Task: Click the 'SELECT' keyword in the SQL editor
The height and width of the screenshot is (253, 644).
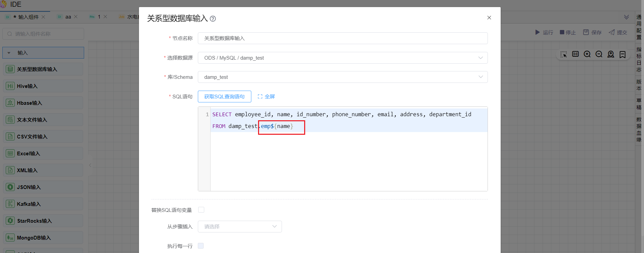Action: click(x=222, y=115)
